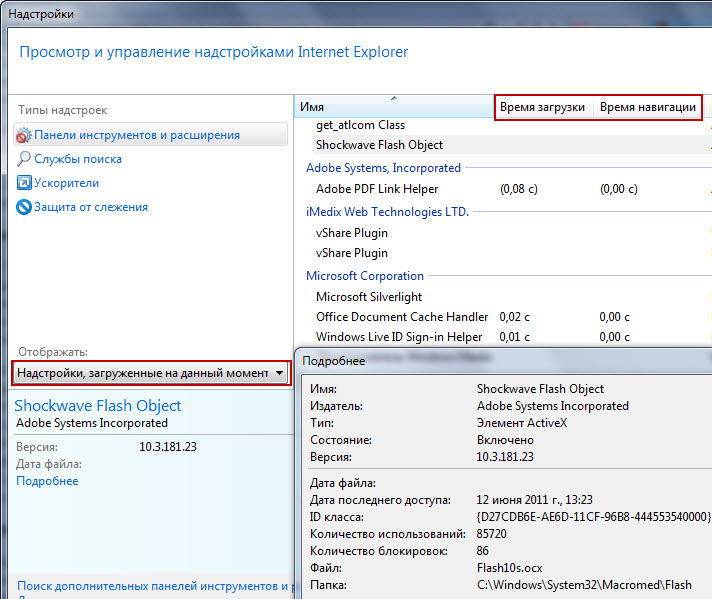Click the class ID '{D27CDB6E-AE6D-11CF-96B8-444553540000}'
712x599 pixels.
[593, 517]
